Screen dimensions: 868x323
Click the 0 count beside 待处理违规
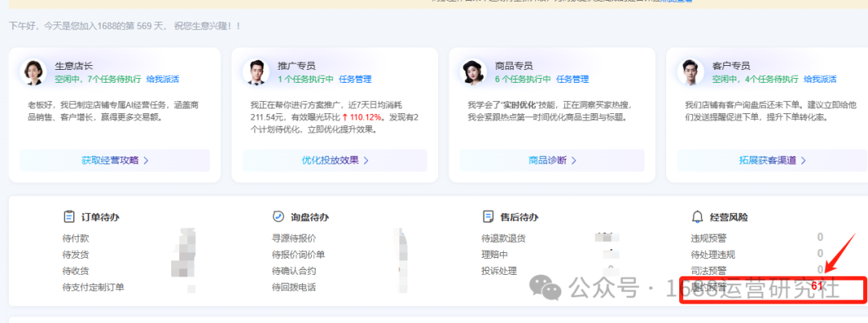821,253
